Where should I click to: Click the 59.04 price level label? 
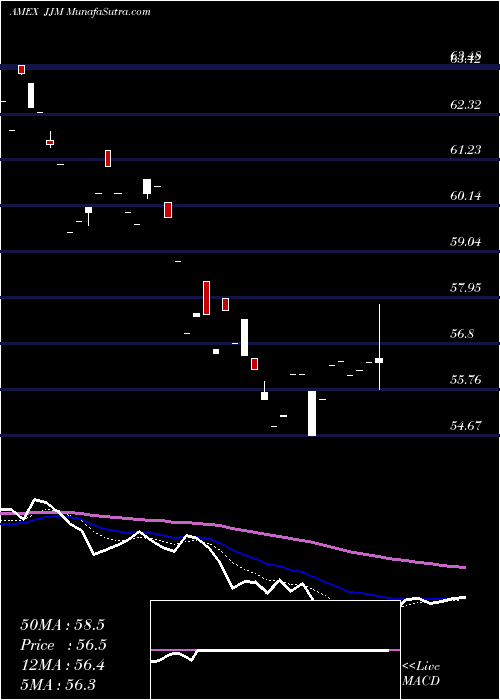click(x=466, y=242)
